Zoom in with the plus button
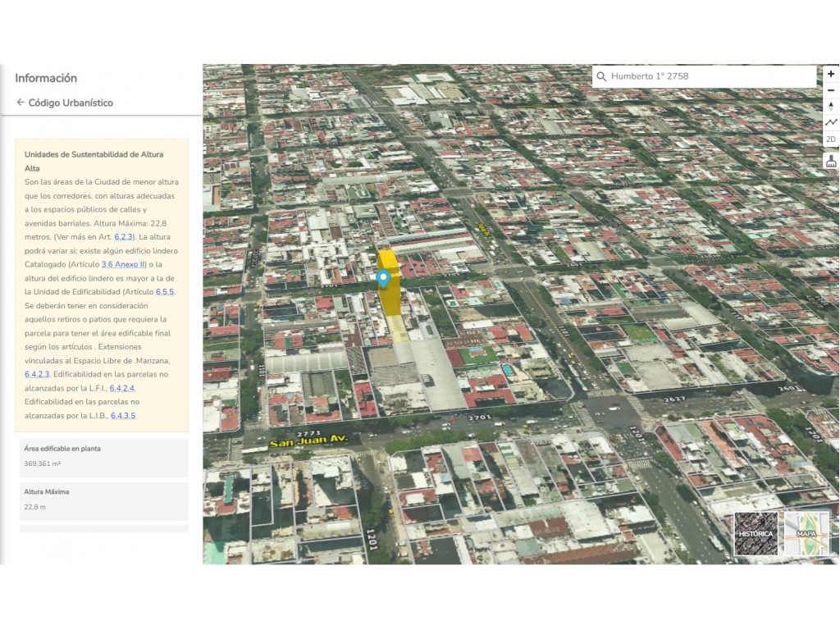Viewport: 840px width, 630px height. 831,74
